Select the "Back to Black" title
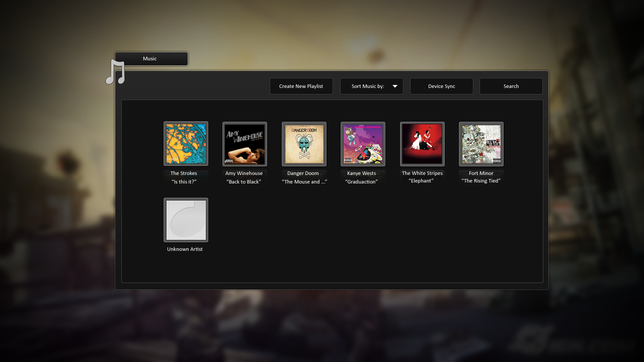644x362 pixels. tap(244, 182)
